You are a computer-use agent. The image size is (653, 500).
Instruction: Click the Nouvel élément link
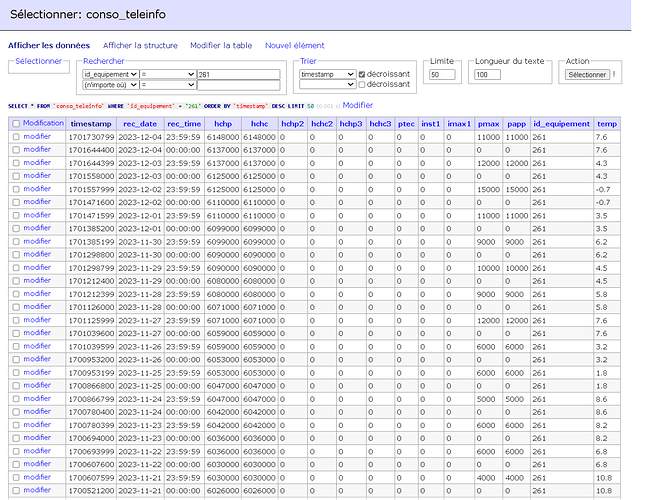click(x=294, y=45)
